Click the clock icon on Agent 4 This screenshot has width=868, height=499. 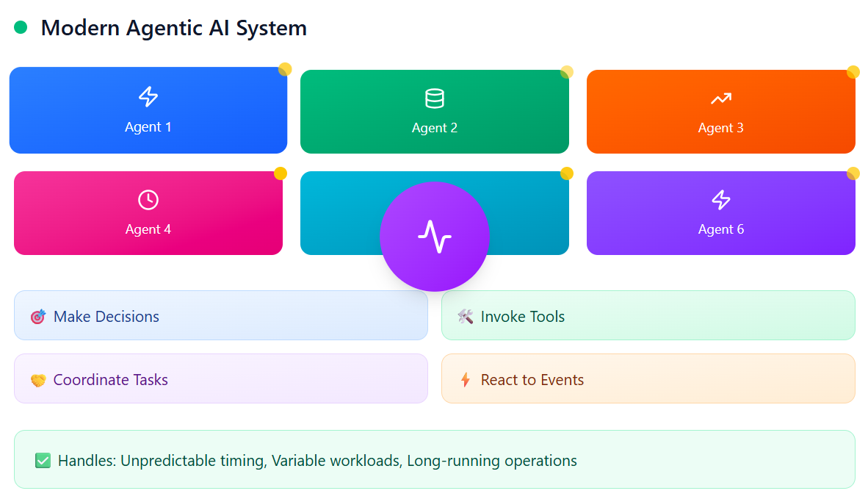coord(148,198)
